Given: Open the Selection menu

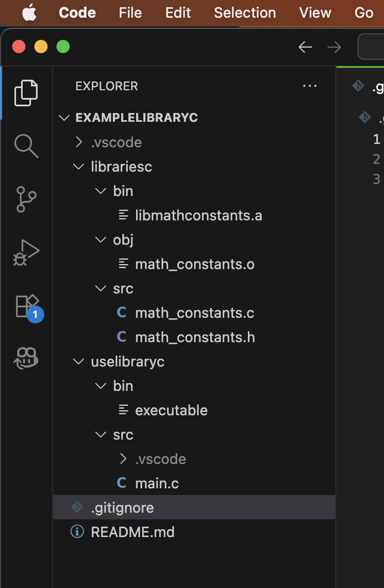Looking at the screenshot, I should (245, 13).
